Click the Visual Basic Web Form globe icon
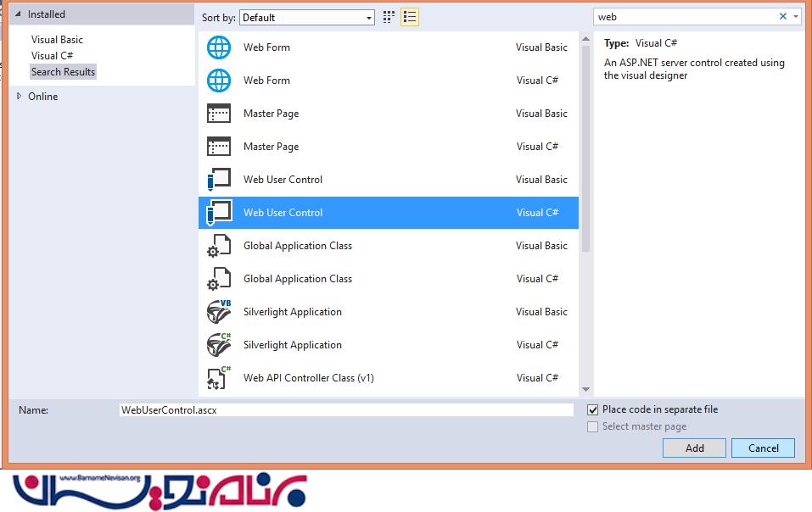 219,47
